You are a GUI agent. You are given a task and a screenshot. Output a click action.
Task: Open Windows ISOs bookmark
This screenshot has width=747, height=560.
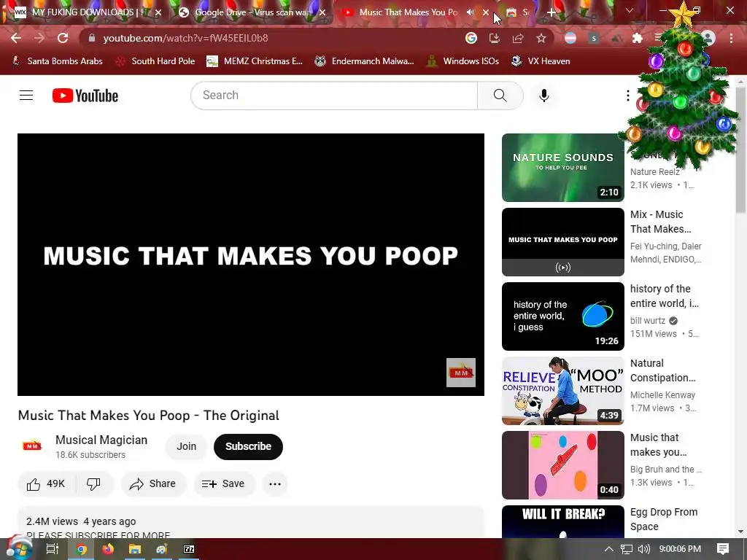pos(463,61)
